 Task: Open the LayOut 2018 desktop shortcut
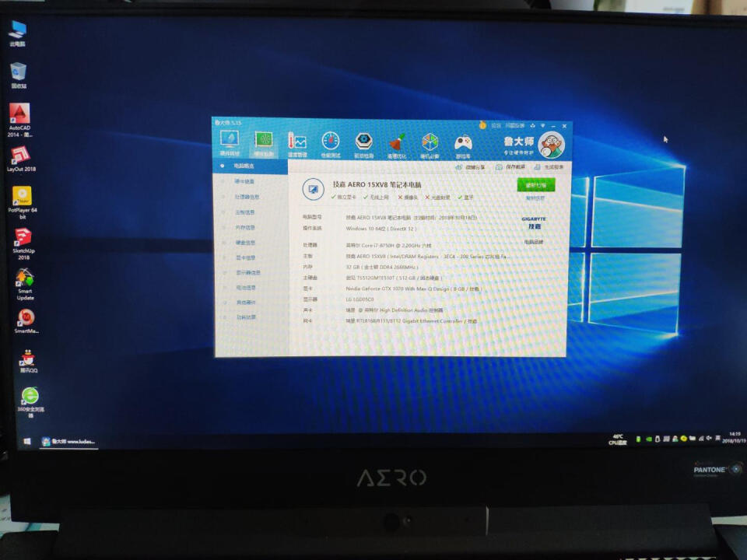pyautogui.click(x=21, y=159)
